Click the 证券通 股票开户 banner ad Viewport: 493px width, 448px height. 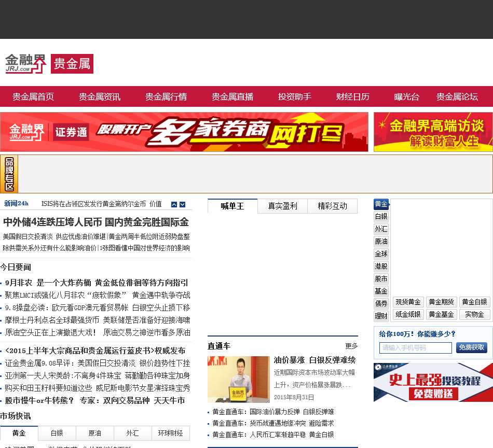[x=184, y=132]
